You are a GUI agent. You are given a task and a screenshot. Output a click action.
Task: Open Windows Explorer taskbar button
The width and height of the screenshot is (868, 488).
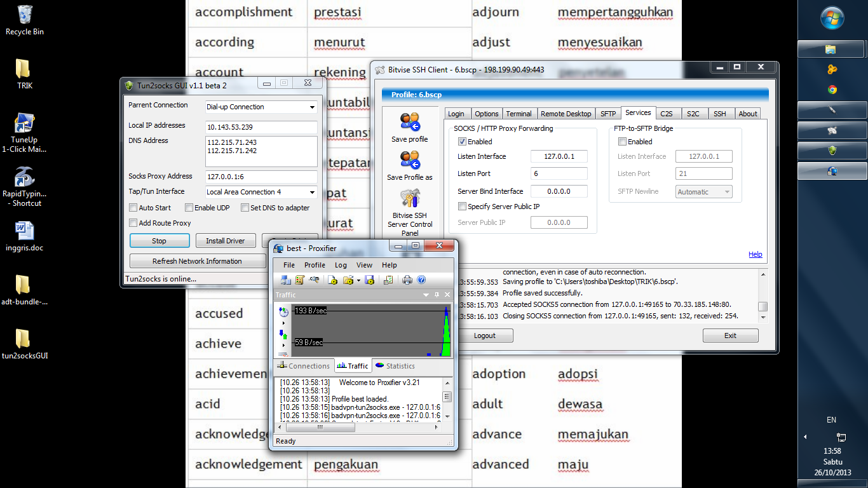tap(831, 49)
